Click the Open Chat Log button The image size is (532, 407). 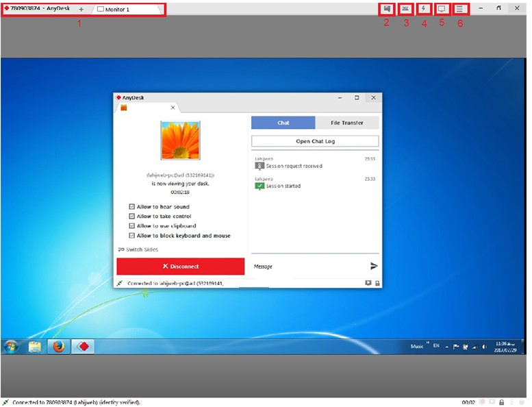315,141
